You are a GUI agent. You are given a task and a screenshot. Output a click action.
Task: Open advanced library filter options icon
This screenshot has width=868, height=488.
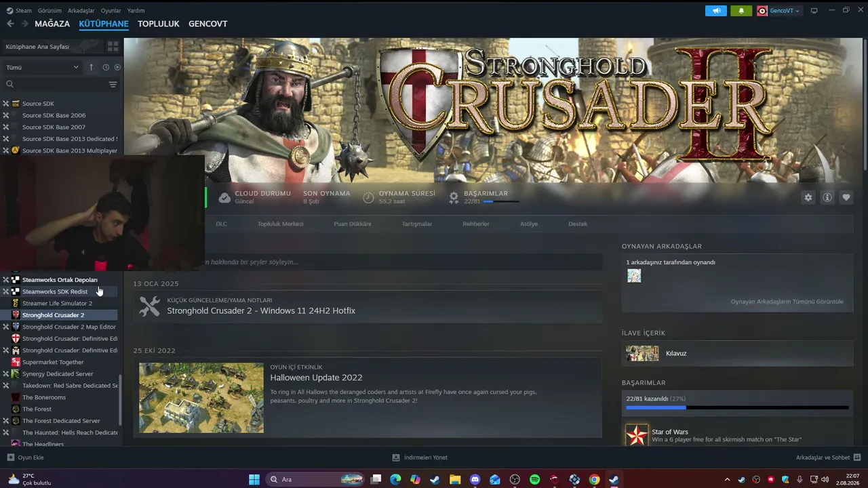(x=113, y=84)
